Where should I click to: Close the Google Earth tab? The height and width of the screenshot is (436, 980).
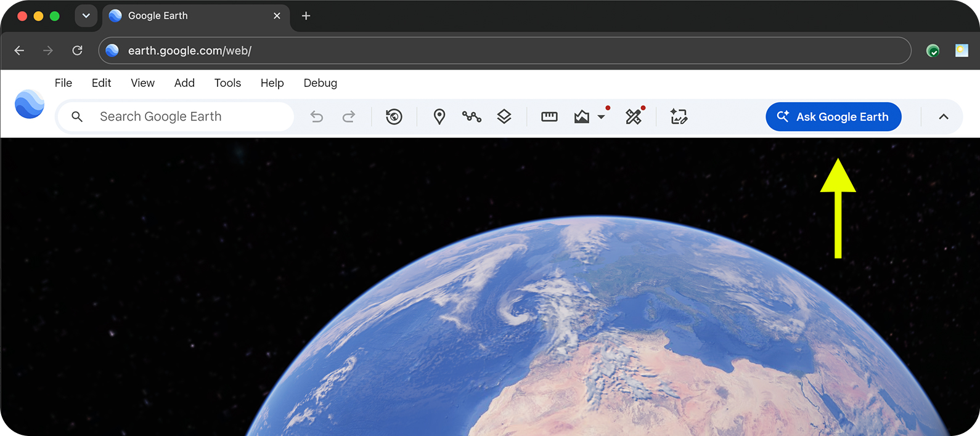click(x=277, y=16)
